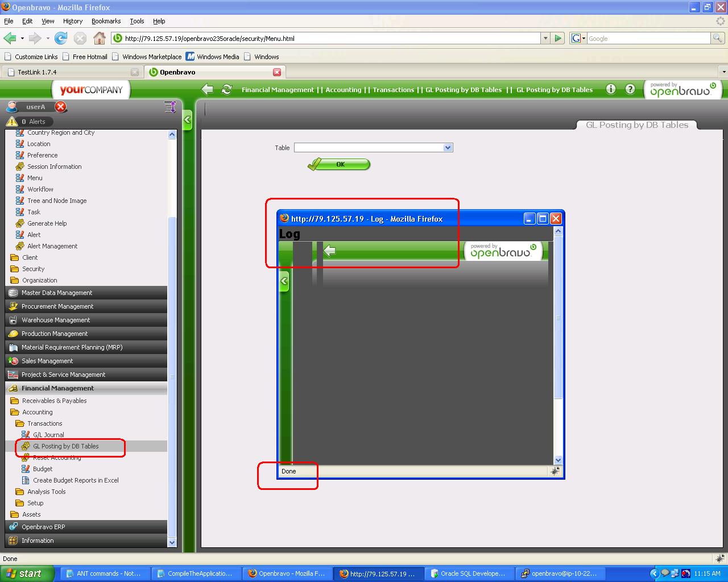Image resolution: width=728 pixels, height=582 pixels.
Task: Open the Windows Marketplace bookmark
Action: 147,57
